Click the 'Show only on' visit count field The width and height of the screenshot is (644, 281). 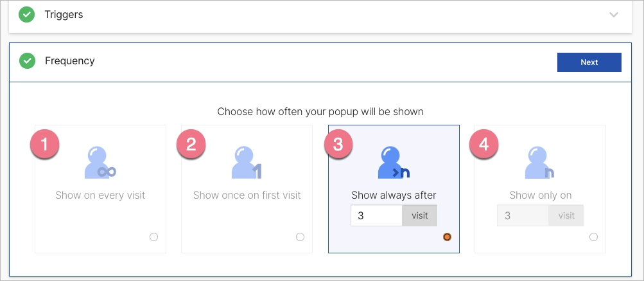click(x=523, y=216)
